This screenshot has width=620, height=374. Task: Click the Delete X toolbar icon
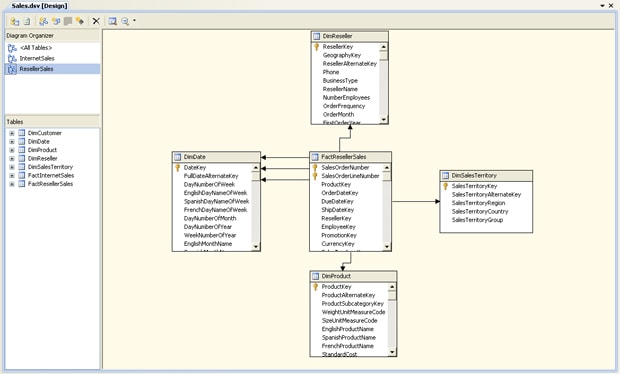pyautogui.click(x=96, y=21)
